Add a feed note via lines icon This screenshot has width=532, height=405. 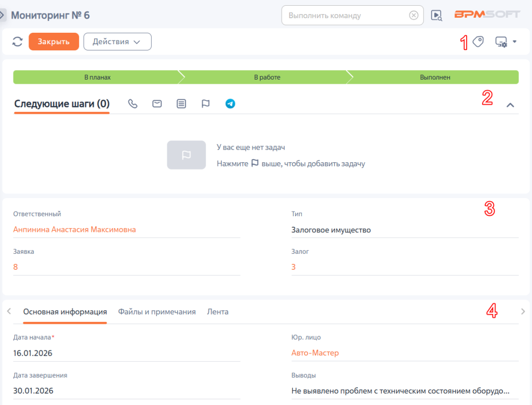click(x=181, y=103)
